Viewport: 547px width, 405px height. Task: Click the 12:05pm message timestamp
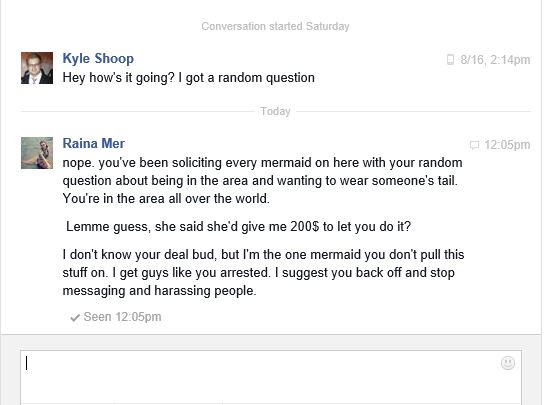[507, 145]
